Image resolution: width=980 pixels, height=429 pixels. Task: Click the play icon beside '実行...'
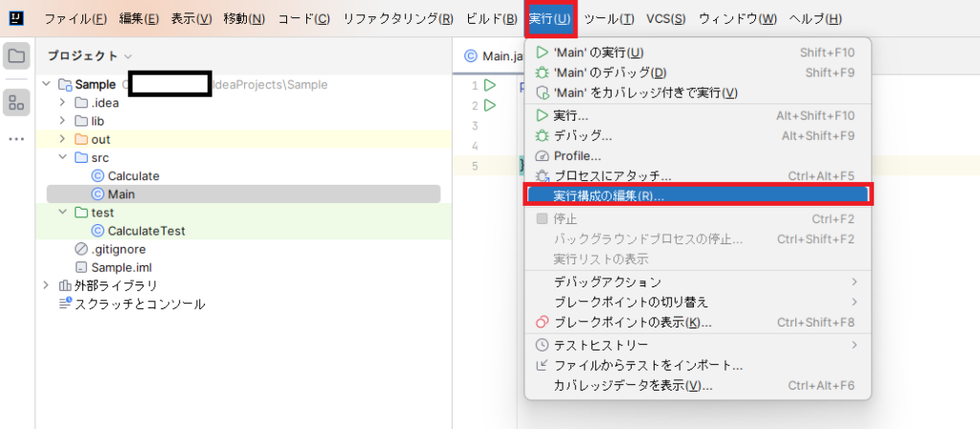pos(543,116)
